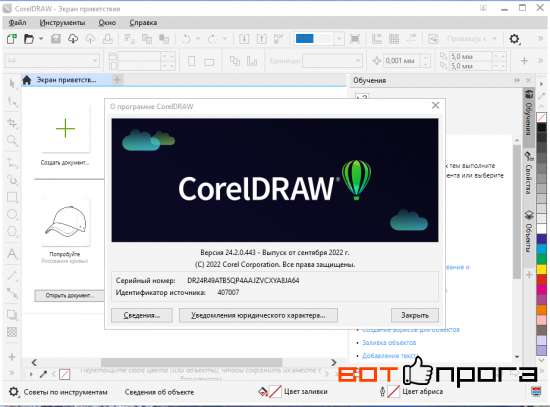
Task: Open the Справка menu
Action: coord(143,22)
